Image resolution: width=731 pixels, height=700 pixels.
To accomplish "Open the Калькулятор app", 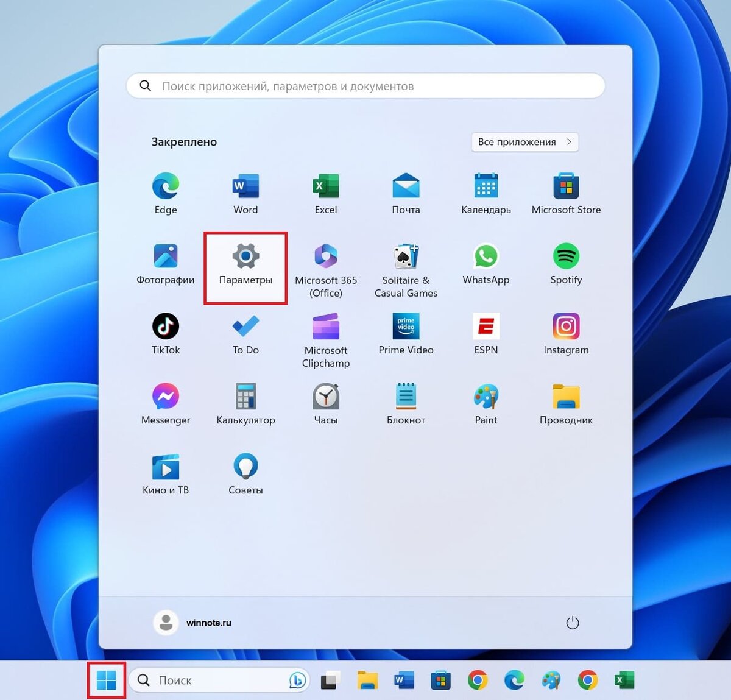I will (x=245, y=405).
